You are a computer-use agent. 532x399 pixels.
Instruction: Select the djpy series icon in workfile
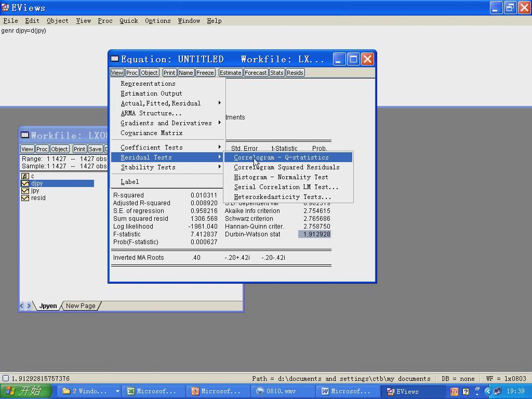click(x=25, y=183)
